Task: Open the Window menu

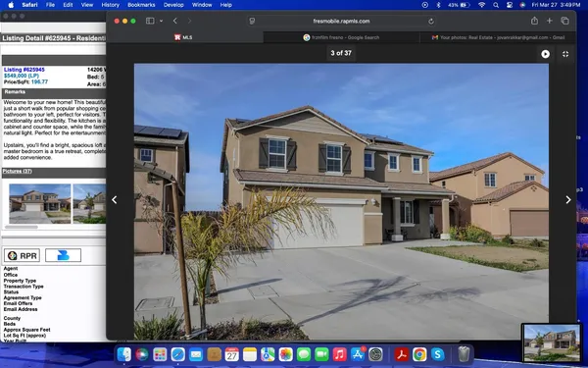Action: pos(202,5)
